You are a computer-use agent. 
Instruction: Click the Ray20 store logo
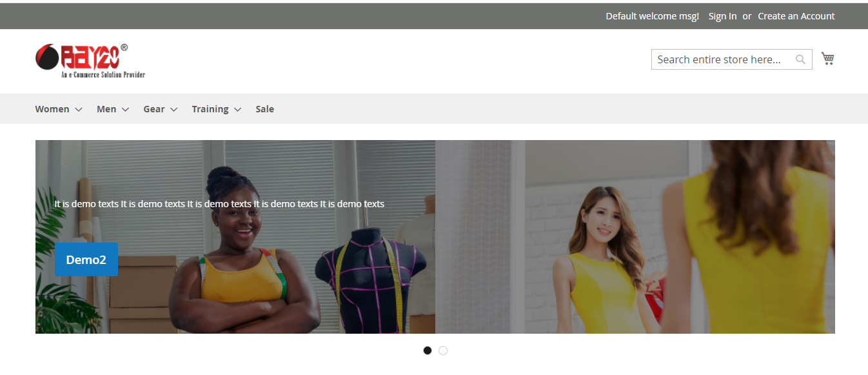click(x=90, y=61)
